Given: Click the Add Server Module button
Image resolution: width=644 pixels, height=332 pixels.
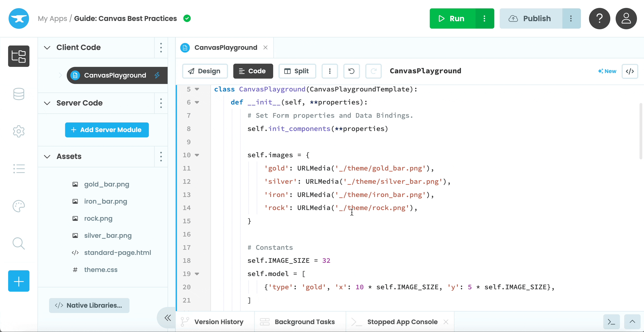Looking at the screenshot, I should tap(107, 130).
